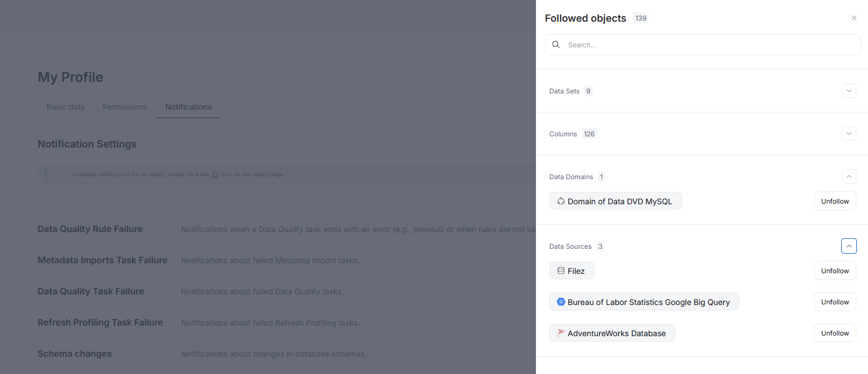Expand the Data Sets section
This screenshot has width=868, height=374.
tap(849, 91)
